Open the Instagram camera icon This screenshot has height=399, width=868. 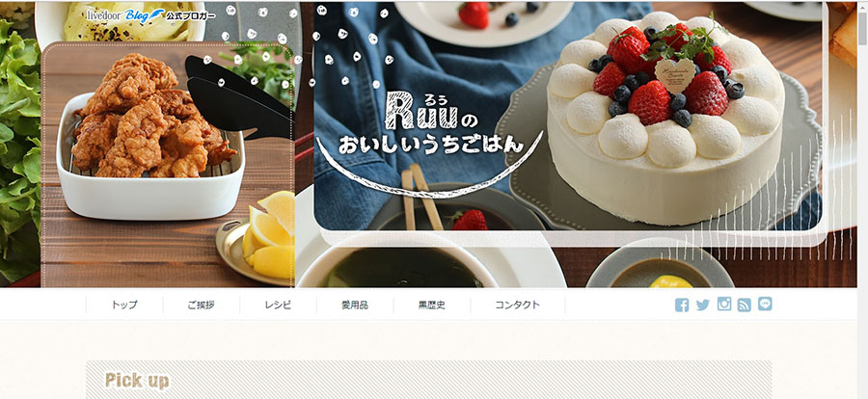[724, 304]
